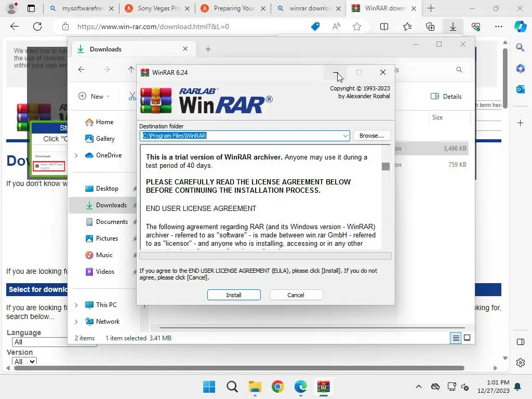Screen dimensions: 532x399
Task: Add page to favorites with star icon
Action: click(356, 26)
